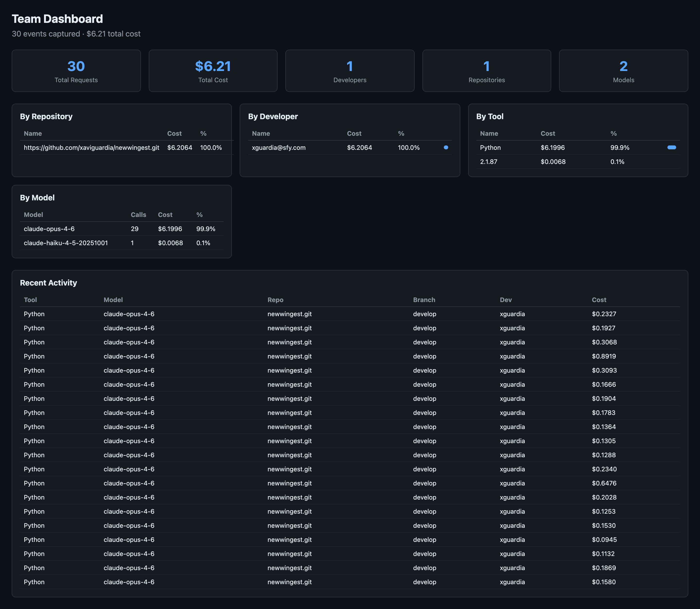Click the Python row in By Tool
The width and height of the screenshot is (700, 609).
tap(490, 147)
